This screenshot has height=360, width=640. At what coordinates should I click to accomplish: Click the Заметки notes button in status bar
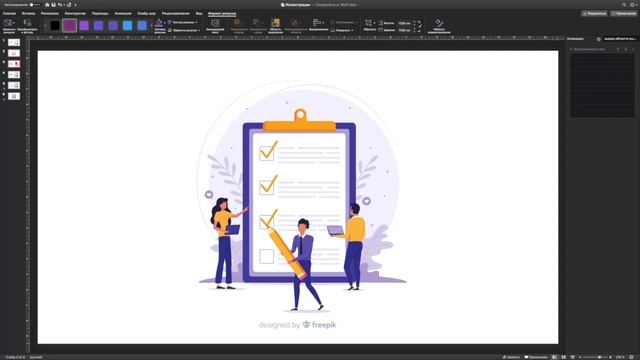pos(511,357)
